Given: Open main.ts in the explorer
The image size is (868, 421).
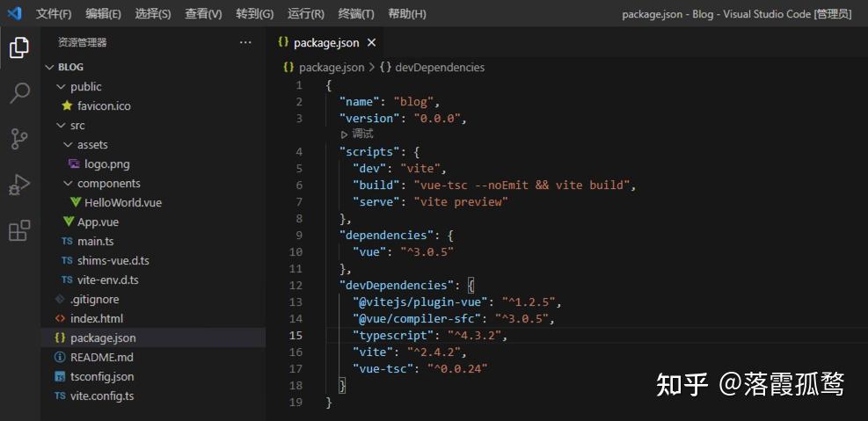Looking at the screenshot, I should pos(95,241).
